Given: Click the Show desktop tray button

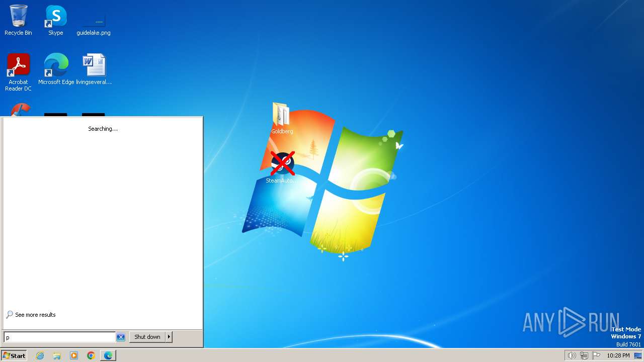Looking at the screenshot, I should point(638,355).
